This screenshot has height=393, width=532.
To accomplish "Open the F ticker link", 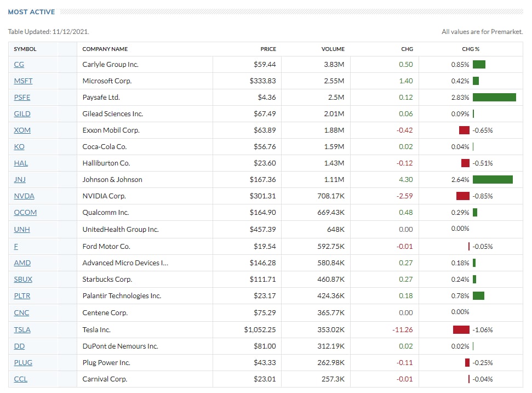I will tap(16, 247).
